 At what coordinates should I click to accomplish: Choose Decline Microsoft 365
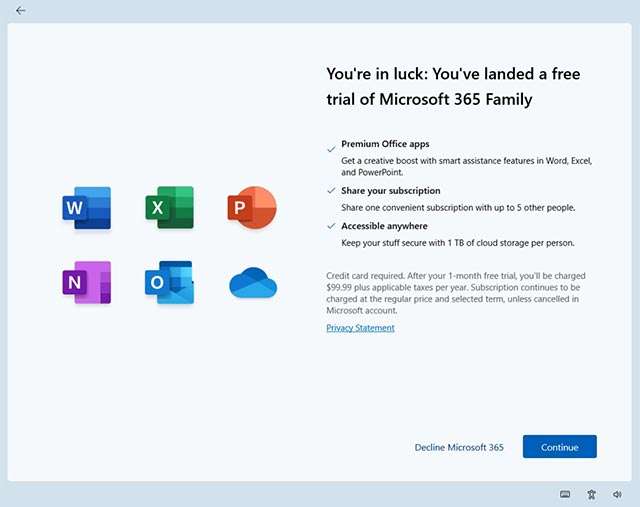pos(459,447)
